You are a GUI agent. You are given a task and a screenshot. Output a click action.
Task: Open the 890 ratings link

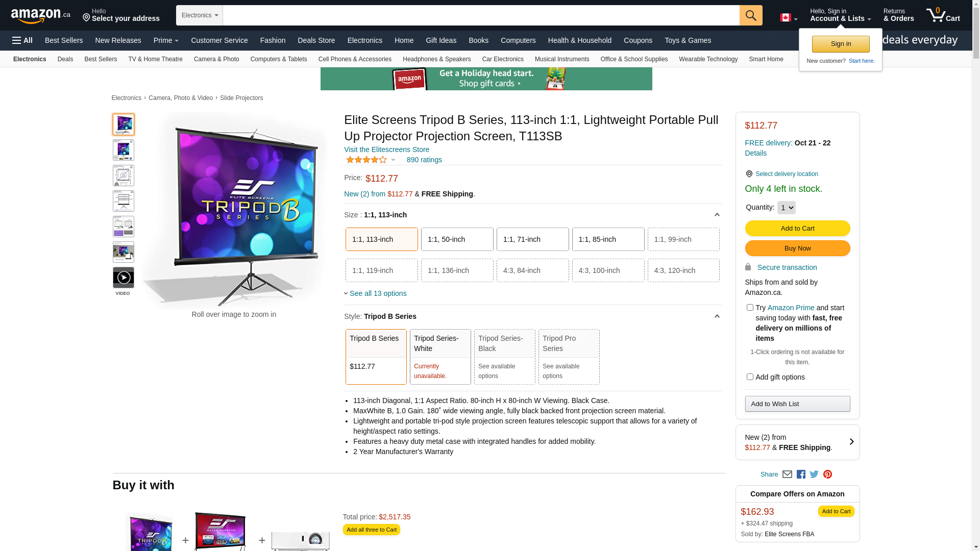tap(424, 160)
